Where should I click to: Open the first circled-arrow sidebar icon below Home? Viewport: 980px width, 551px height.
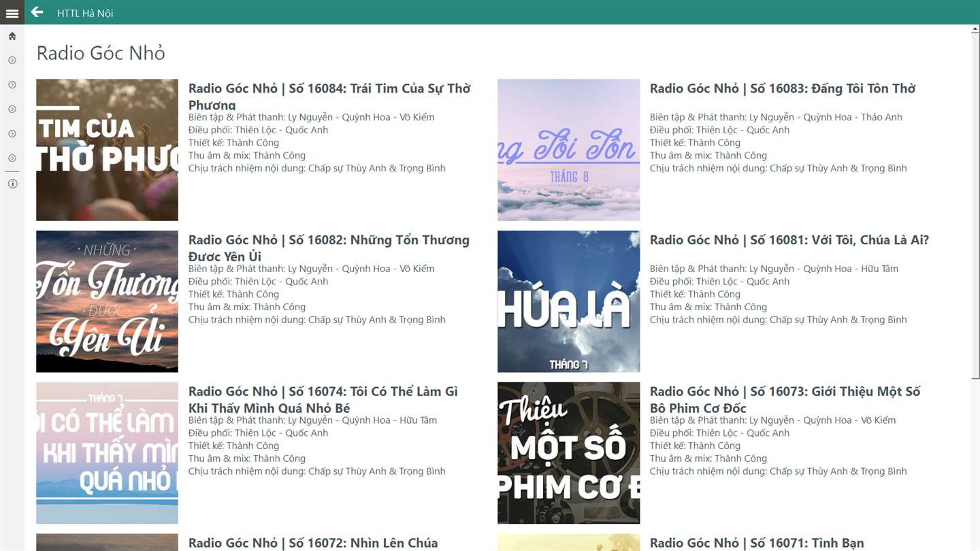(x=12, y=61)
